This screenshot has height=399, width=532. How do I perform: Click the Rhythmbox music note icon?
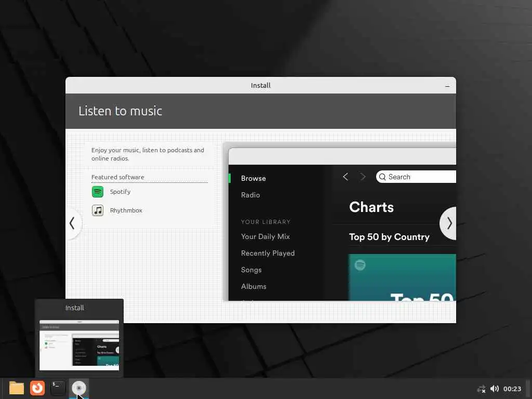[98, 210]
